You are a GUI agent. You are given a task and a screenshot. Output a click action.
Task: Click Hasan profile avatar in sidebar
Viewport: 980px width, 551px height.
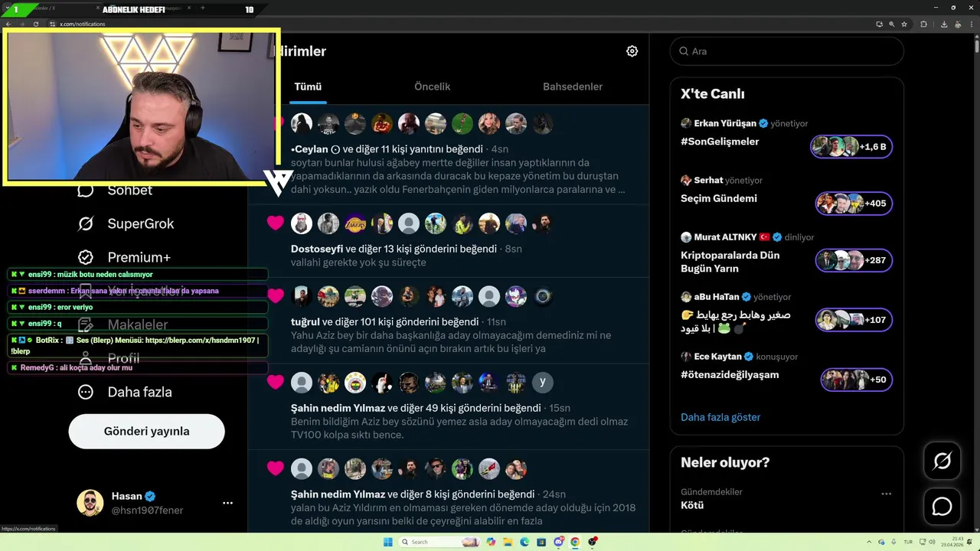coord(90,503)
